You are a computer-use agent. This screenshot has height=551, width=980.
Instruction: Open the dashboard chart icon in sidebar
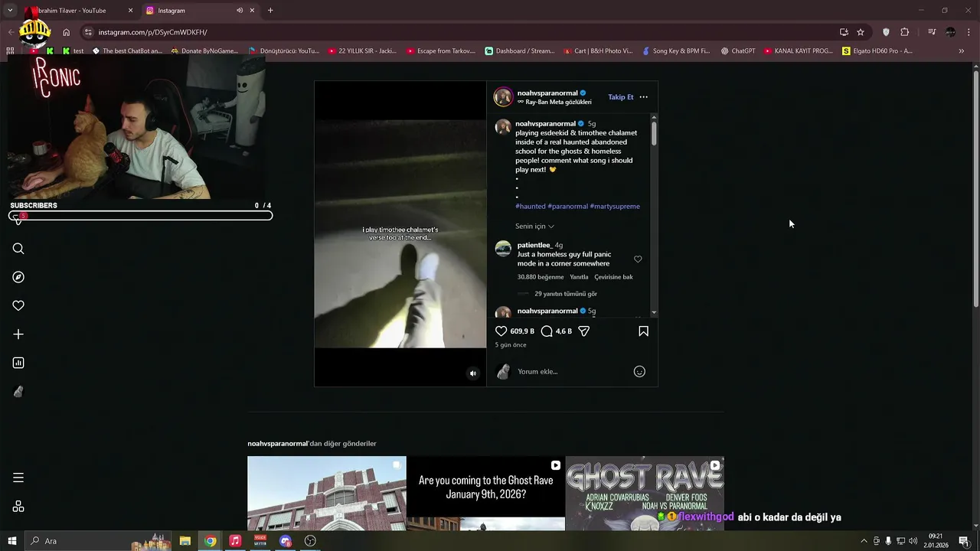click(x=18, y=363)
